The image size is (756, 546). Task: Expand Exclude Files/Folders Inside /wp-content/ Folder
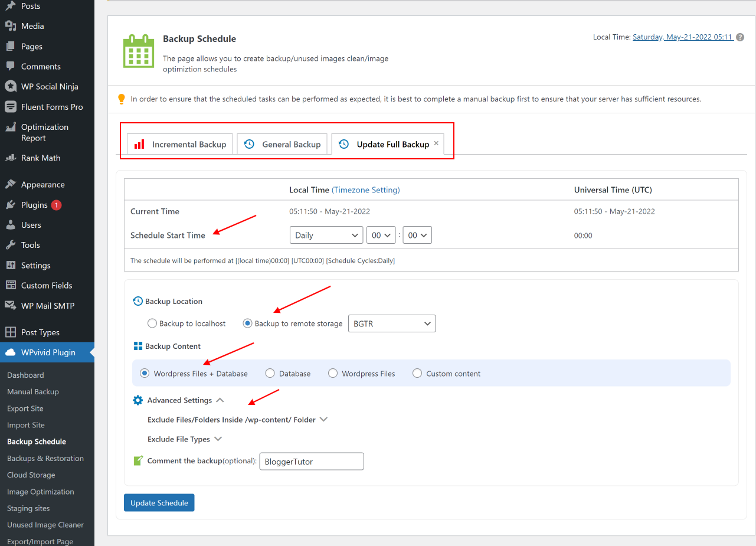click(x=323, y=420)
